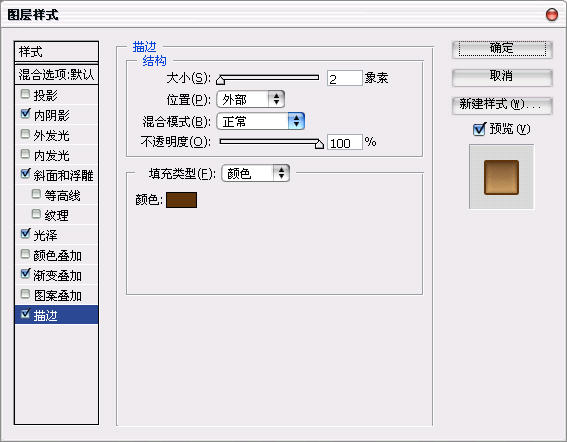Click the style preview thumbnail
567x442 pixels.
point(501,177)
